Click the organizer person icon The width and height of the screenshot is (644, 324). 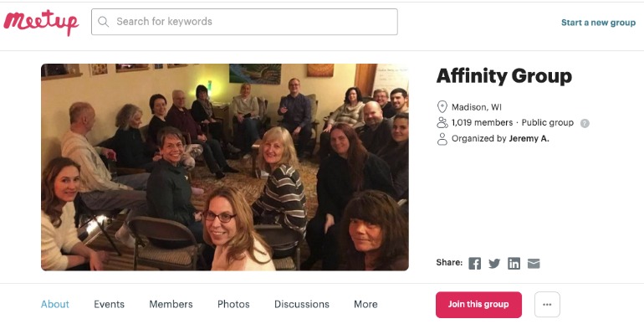point(442,139)
